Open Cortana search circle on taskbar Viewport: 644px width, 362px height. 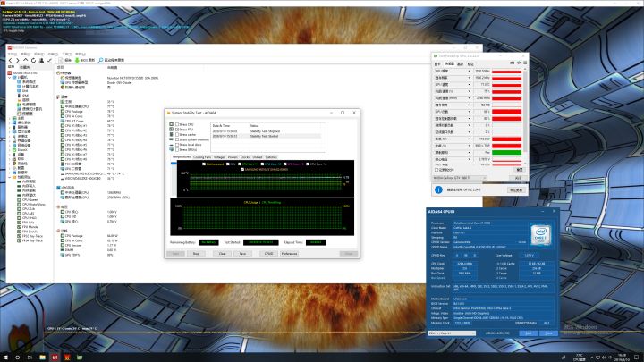(x=17, y=358)
